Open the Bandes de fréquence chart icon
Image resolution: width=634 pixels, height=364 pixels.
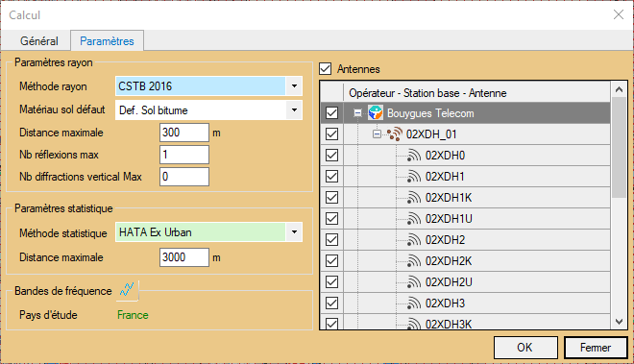click(128, 290)
